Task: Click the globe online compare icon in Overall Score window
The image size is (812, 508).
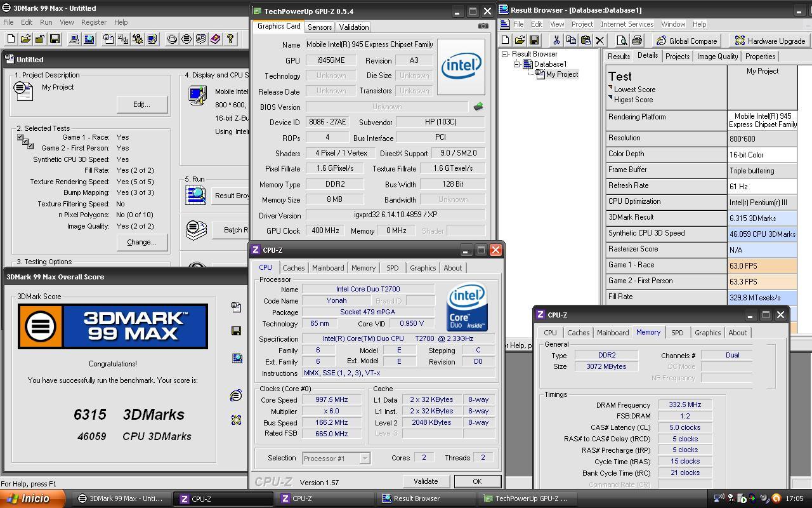Action: (236, 396)
